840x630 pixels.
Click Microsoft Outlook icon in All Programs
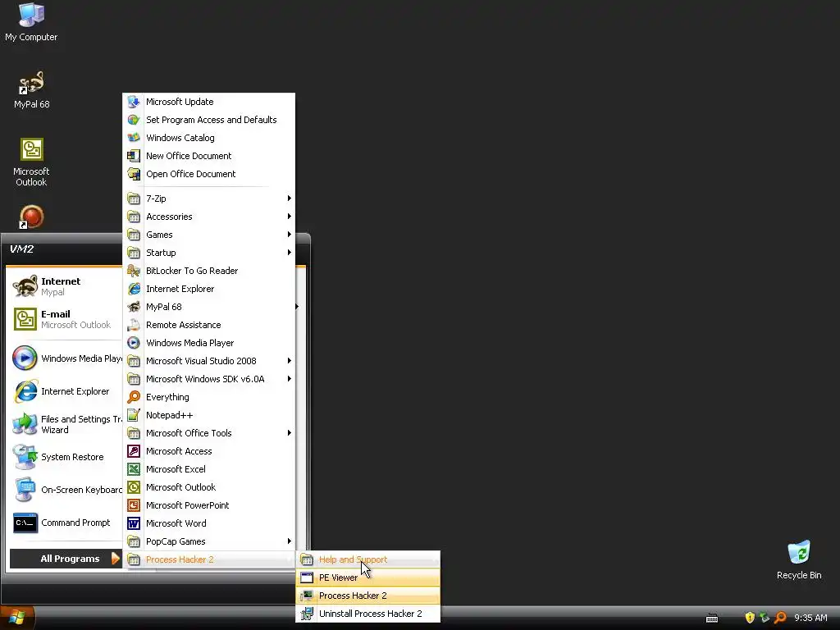pyautogui.click(x=134, y=487)
